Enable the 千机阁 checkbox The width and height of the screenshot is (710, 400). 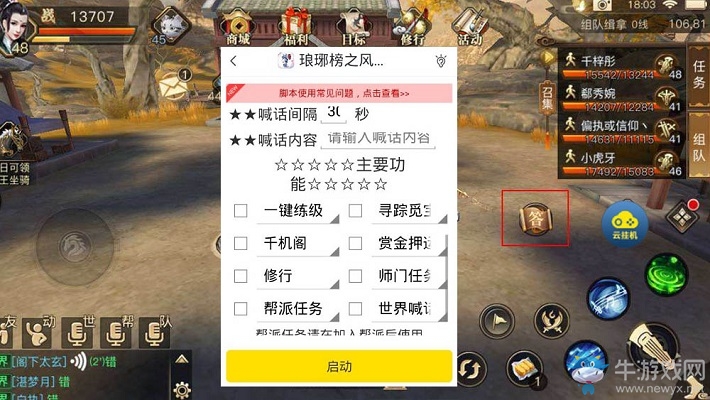tap(240, 244)
